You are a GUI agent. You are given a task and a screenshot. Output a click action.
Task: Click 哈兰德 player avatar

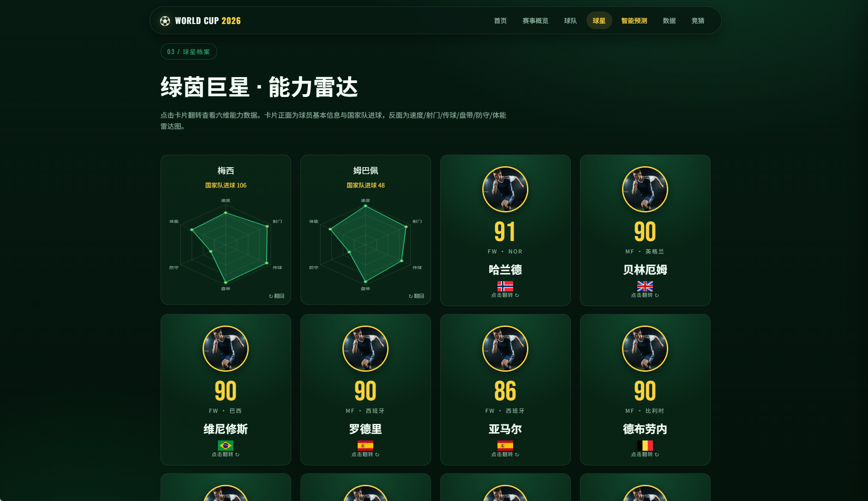pyautogui.click(x=505, y=189)
